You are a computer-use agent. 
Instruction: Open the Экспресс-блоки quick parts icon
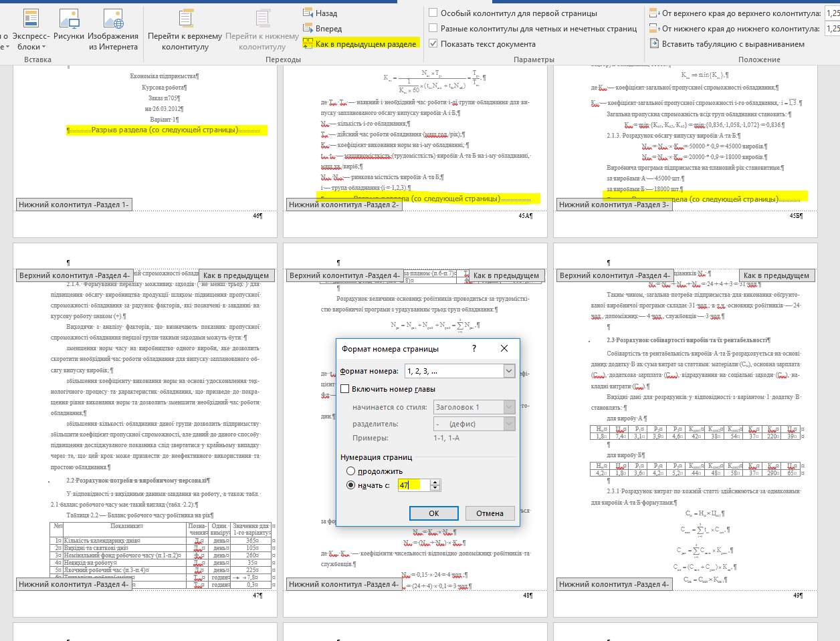31,19
